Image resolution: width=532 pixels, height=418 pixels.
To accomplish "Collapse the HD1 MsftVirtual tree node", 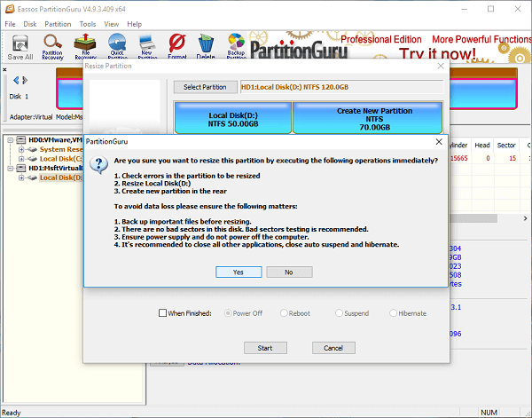I will coord(11,168).
